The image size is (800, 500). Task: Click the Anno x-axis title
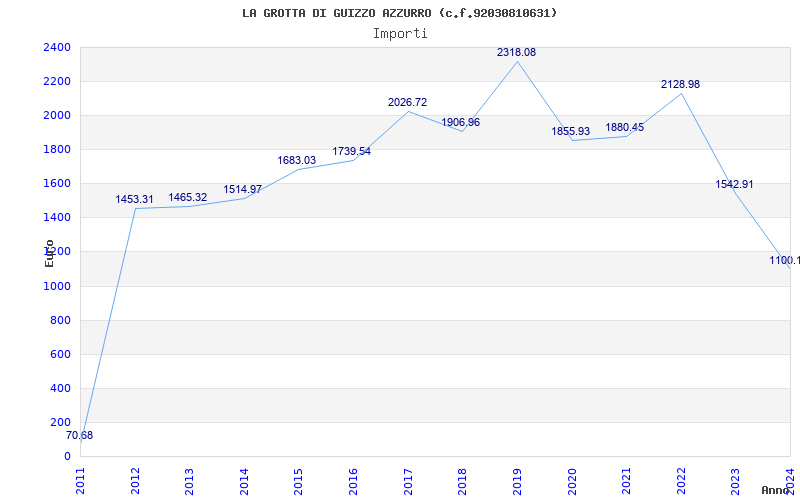(776, 490)
